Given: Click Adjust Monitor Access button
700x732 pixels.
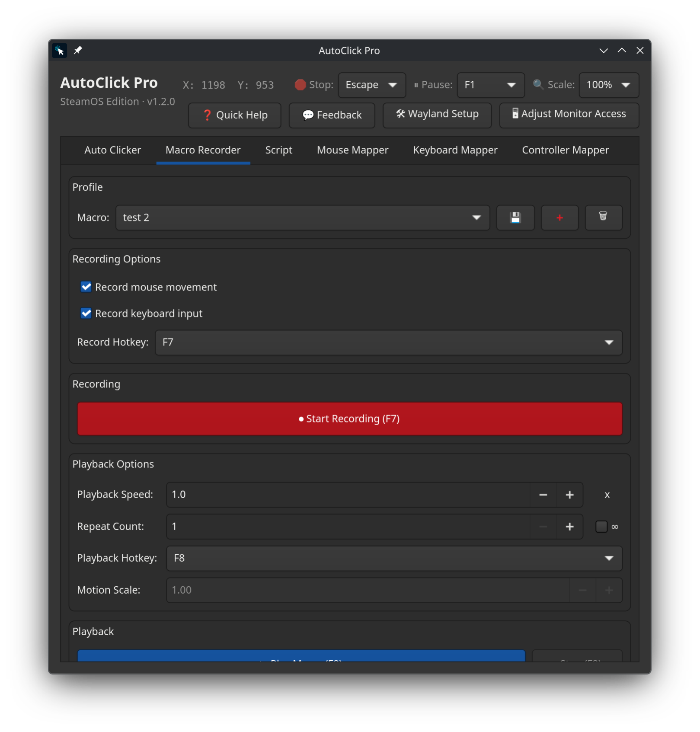Looking at the screenshot, I should coord(569,115).
